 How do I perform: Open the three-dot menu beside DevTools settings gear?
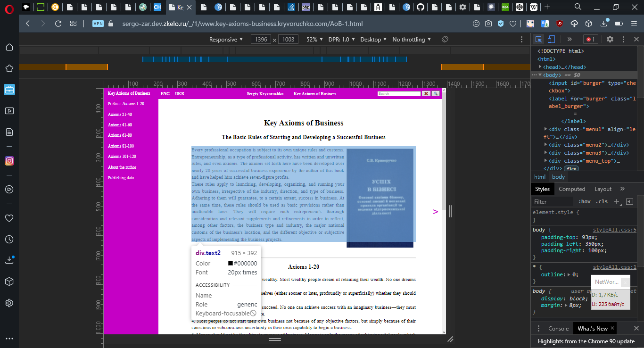[624, 40]
